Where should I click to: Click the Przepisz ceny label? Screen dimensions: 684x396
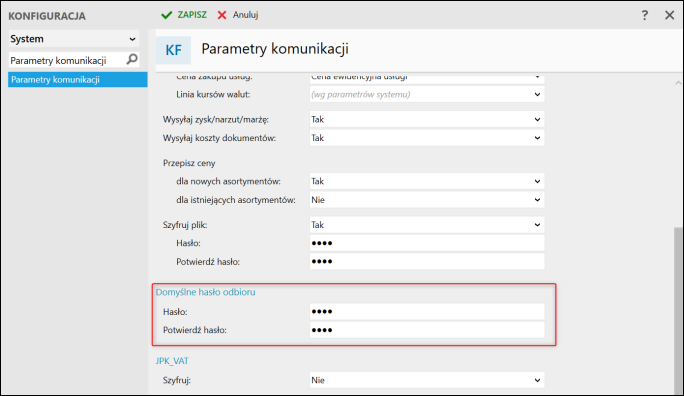pos(189,163)
